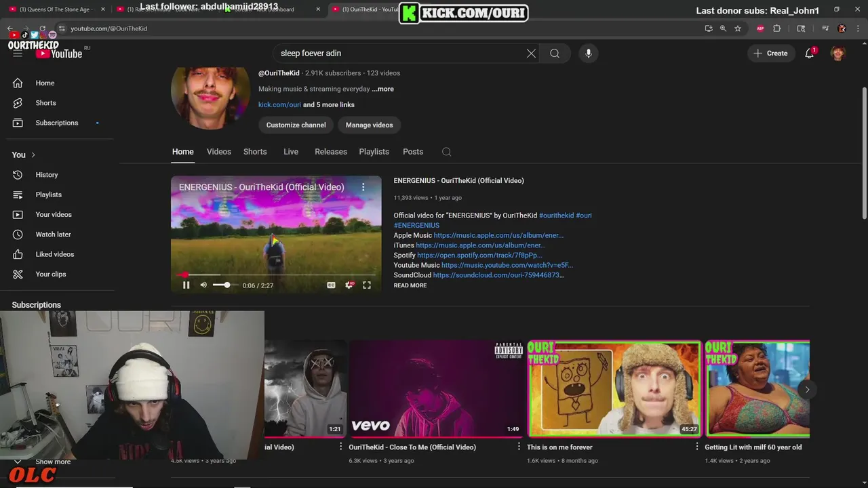Open YouTube Home in sidebar
The width and height of the screenshot is (868, 488).
click(x=45, y=83)
